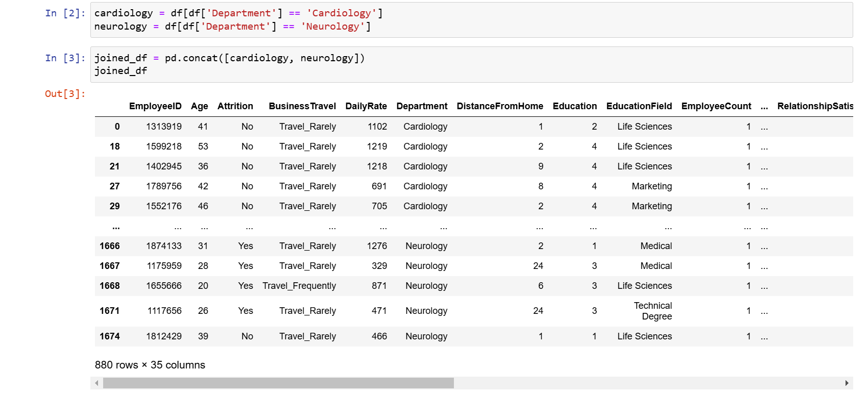Select the EmployeeID column header
Image resolution: width=868 pixels, height=394 pixels.
[155, 106]
